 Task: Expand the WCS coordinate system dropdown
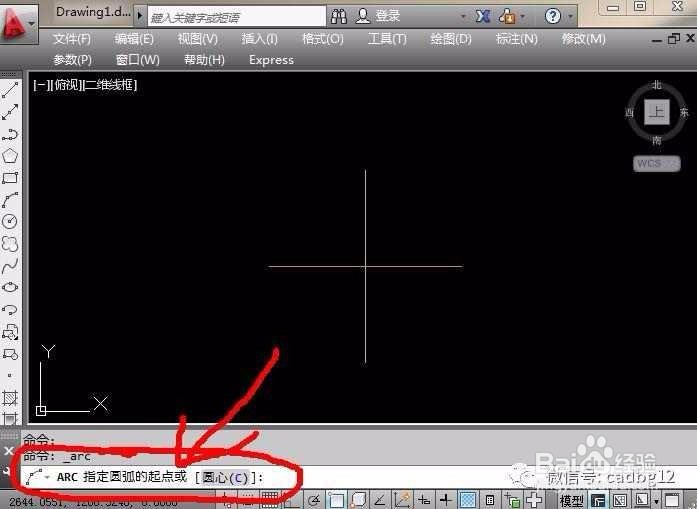click(x=657, y=163)
